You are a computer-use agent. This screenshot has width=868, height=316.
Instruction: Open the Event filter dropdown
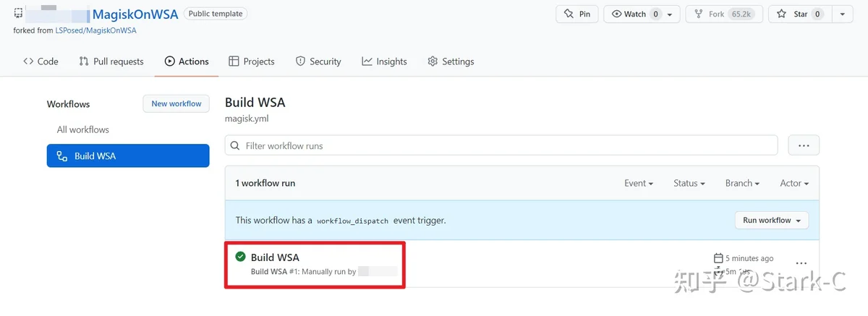point(639,183)
